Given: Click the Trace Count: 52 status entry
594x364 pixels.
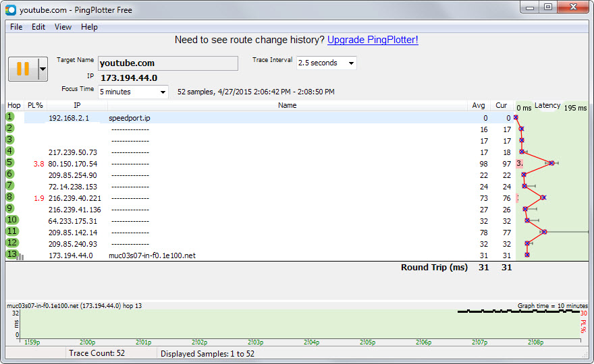Looking at the screenshot, I should (97, 353).
